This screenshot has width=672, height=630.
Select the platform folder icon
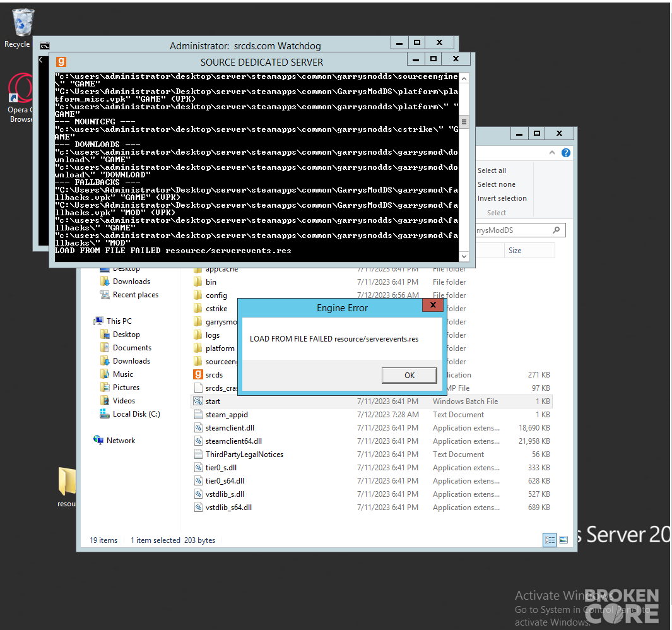click(197, 348)
